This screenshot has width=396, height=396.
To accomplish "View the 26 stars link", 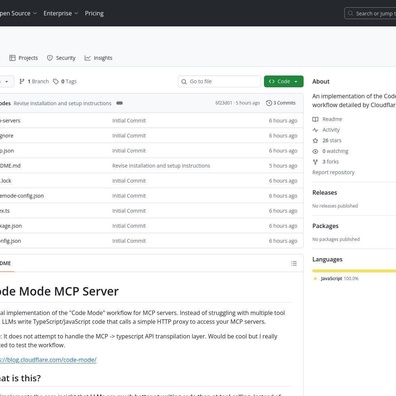I will tap(332, 140).
